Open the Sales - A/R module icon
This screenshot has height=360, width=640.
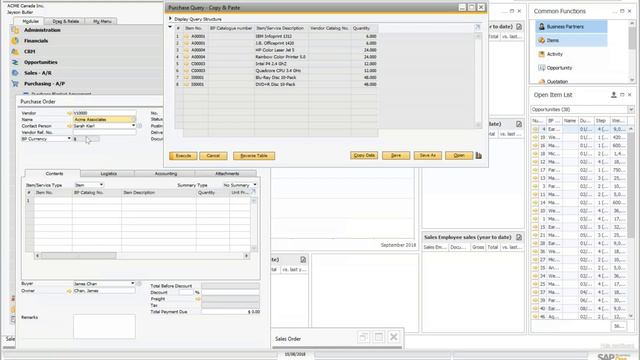tap(15, 73)
